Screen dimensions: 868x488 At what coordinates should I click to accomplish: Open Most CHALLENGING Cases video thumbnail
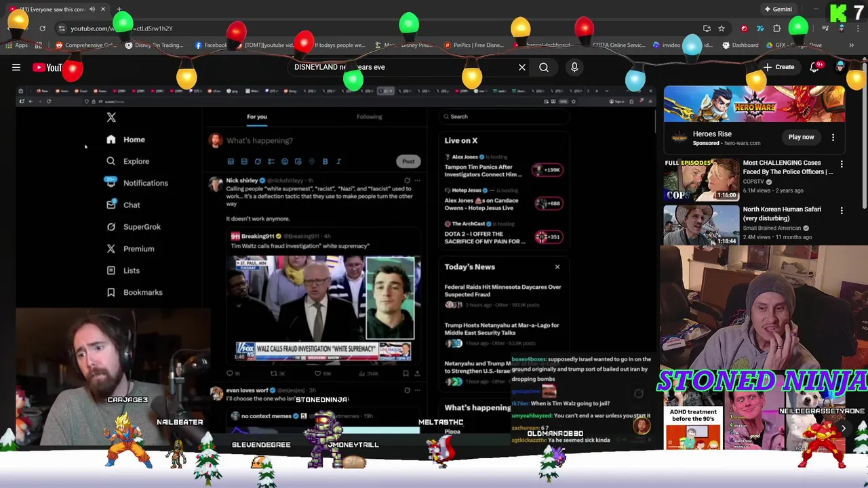701,179
